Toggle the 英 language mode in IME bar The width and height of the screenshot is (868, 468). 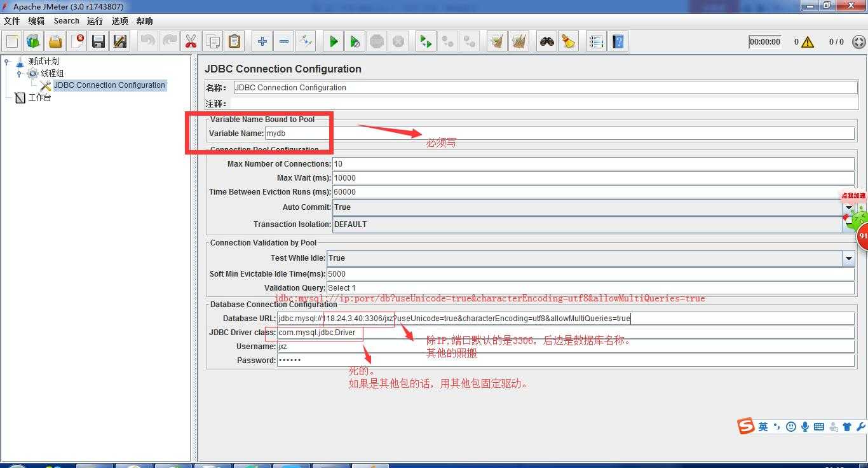pos(763,427)
